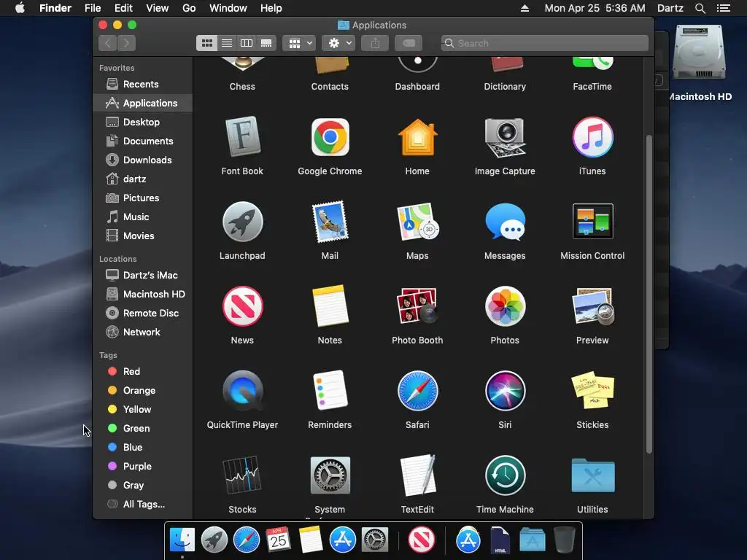
Task: Click Finder icon in the Dock
Action: click(182, 540)
